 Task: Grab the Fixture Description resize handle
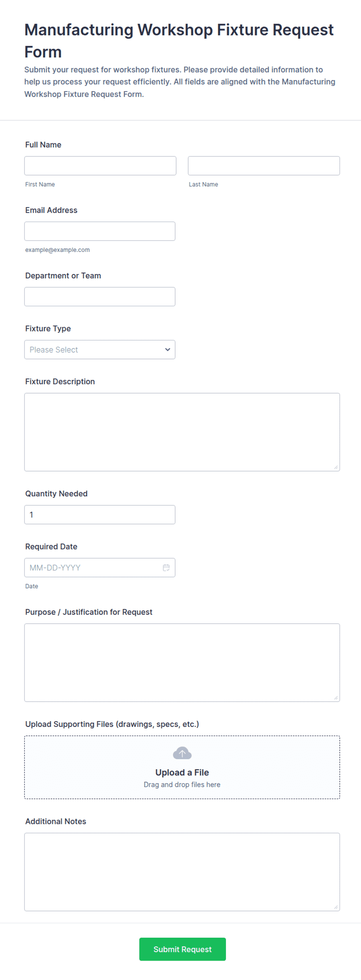pos(336,467)
